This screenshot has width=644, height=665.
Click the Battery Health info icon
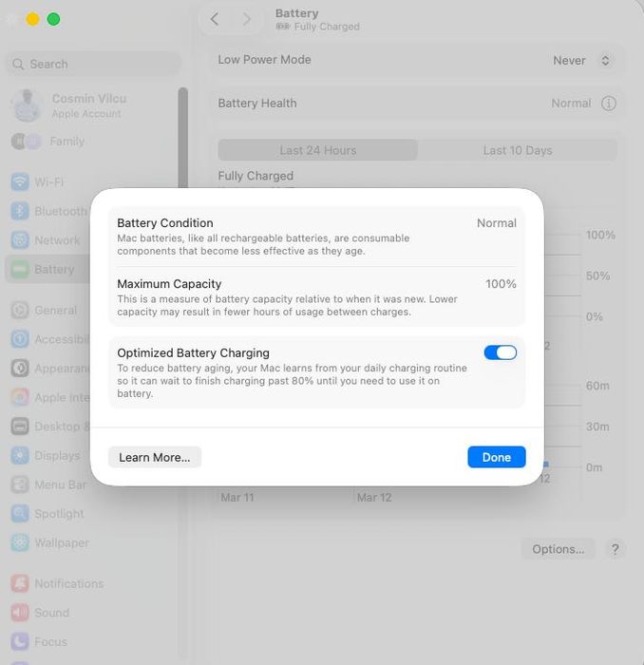coord(609,103)
